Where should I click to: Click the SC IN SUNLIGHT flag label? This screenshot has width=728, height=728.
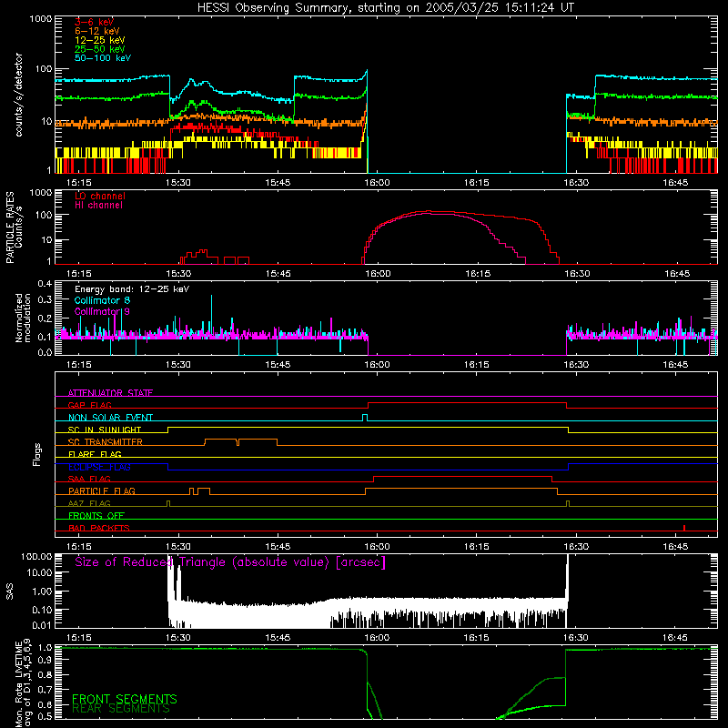(x=105, y=430)
